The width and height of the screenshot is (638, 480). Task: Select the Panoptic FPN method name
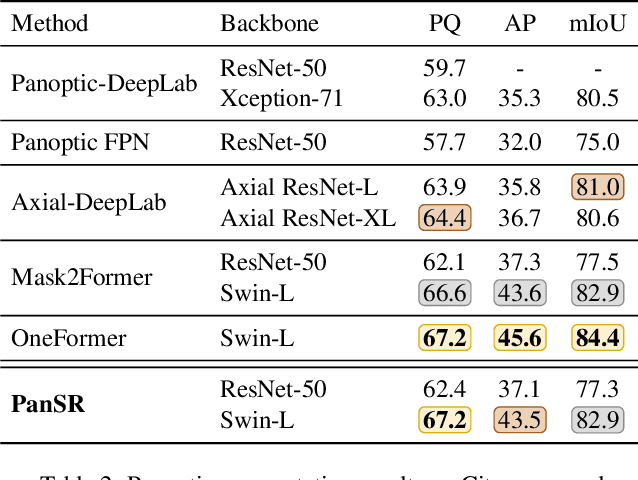80,142
